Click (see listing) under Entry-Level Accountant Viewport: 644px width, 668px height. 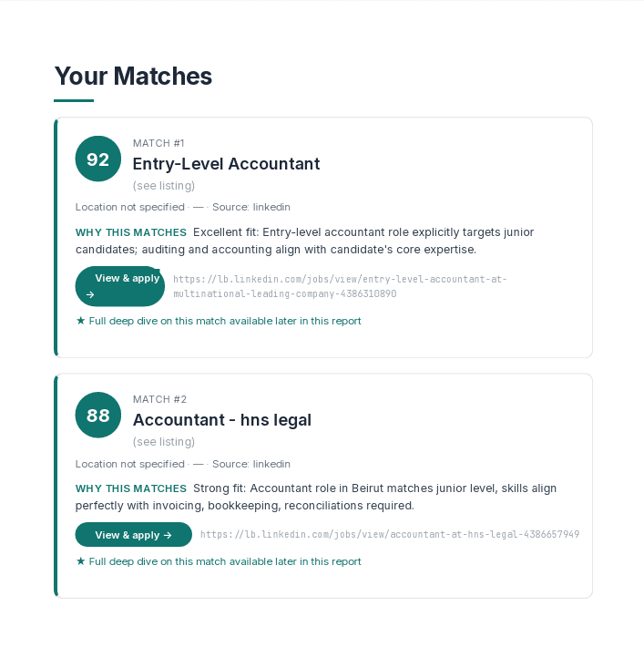164,186
